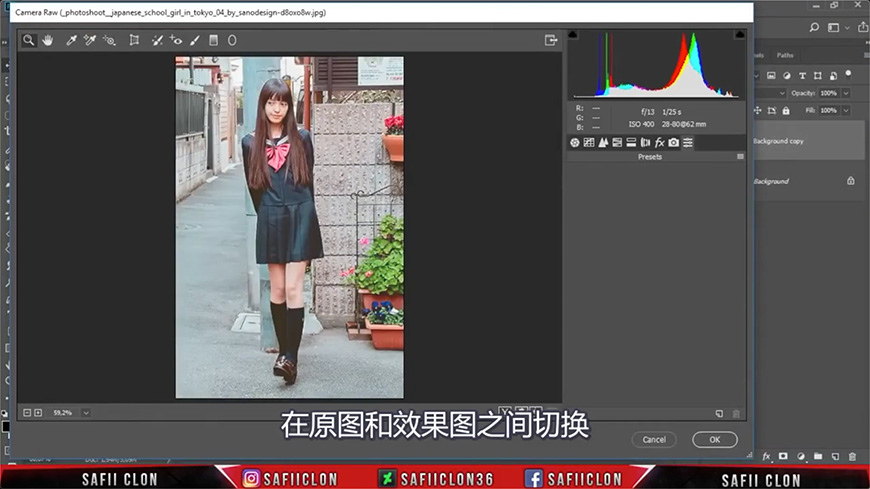The height and width of the screenshot is (489, 870).
Task: Open the Camera Calibration panel tab
Action: point(674,143)
